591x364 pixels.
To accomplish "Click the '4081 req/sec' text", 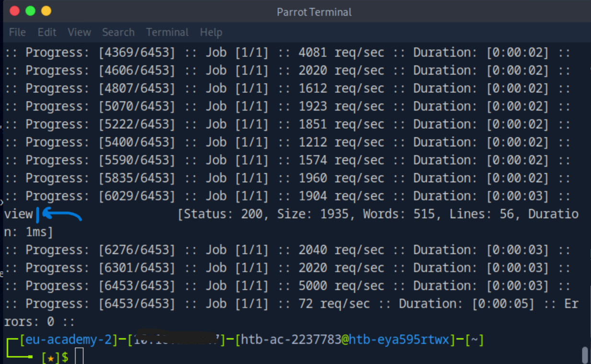I will [x=341, y=53].
